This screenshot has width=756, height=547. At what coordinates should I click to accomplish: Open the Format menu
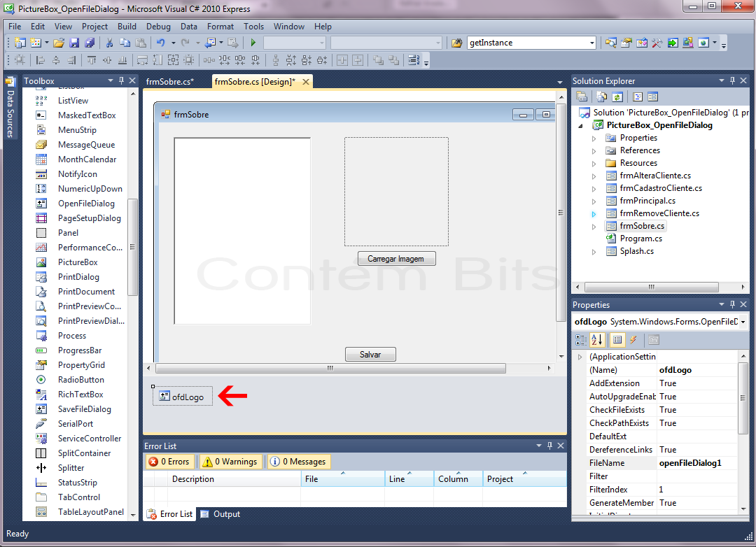click(x=220, y=27)
